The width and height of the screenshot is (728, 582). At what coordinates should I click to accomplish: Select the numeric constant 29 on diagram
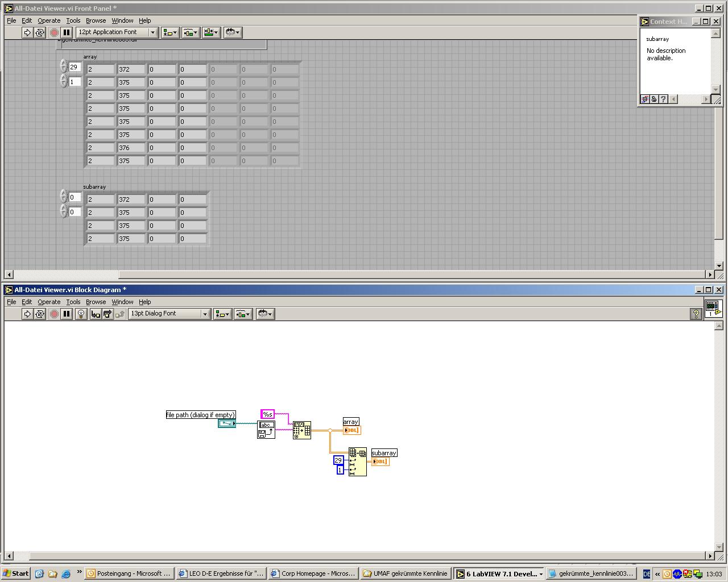[x=338, y=460]
